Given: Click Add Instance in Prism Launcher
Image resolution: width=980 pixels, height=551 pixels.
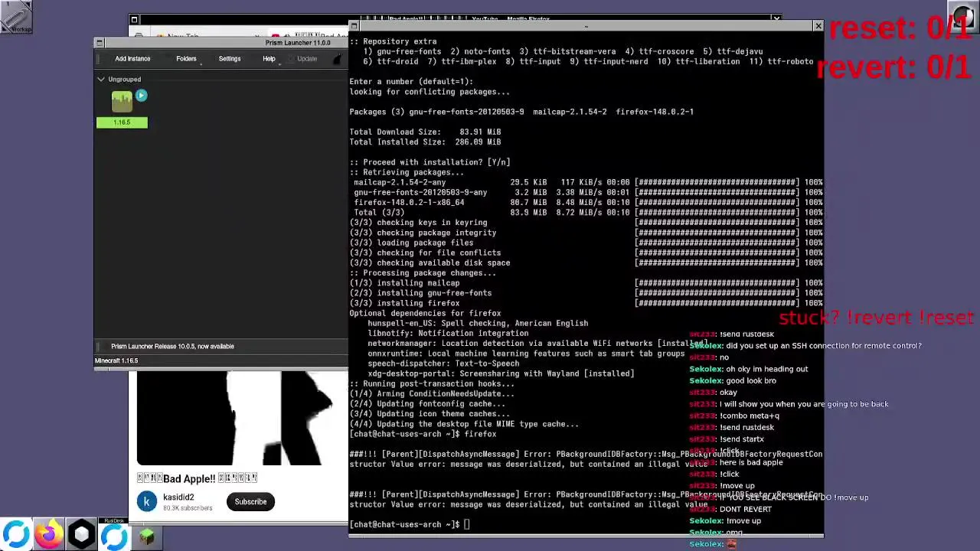Looking at the screenshot, I should [x=132, y=59].
